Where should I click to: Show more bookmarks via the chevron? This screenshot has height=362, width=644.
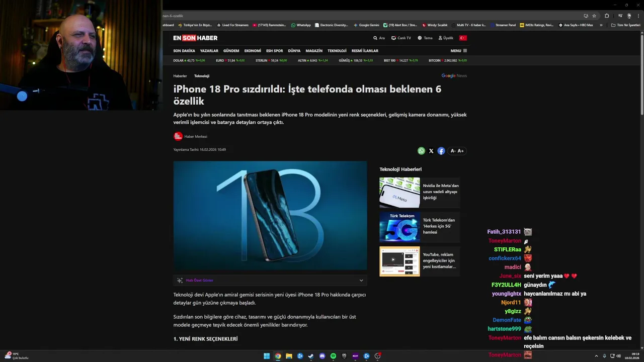pyautogui.click(x=601, y=25)
